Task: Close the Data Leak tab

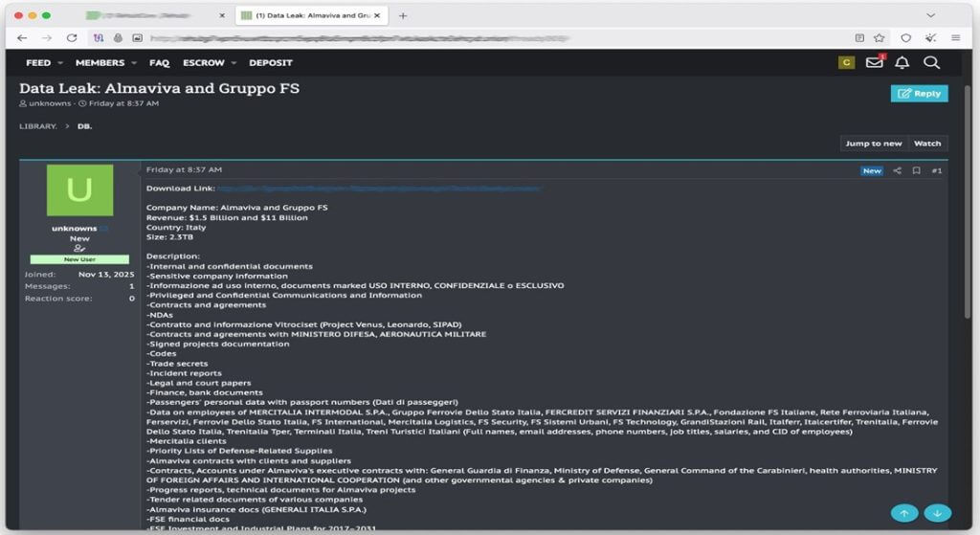Action: (377, 15)
